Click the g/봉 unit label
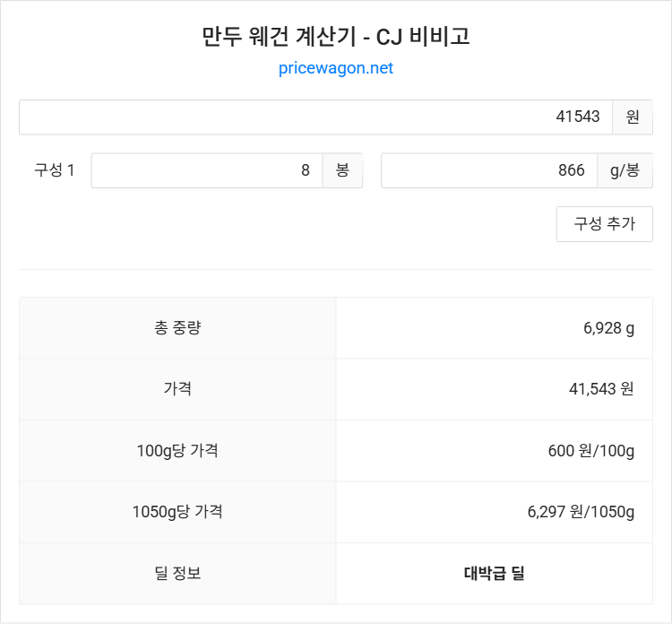Screen dimensions: 672x624 point(625,170)
